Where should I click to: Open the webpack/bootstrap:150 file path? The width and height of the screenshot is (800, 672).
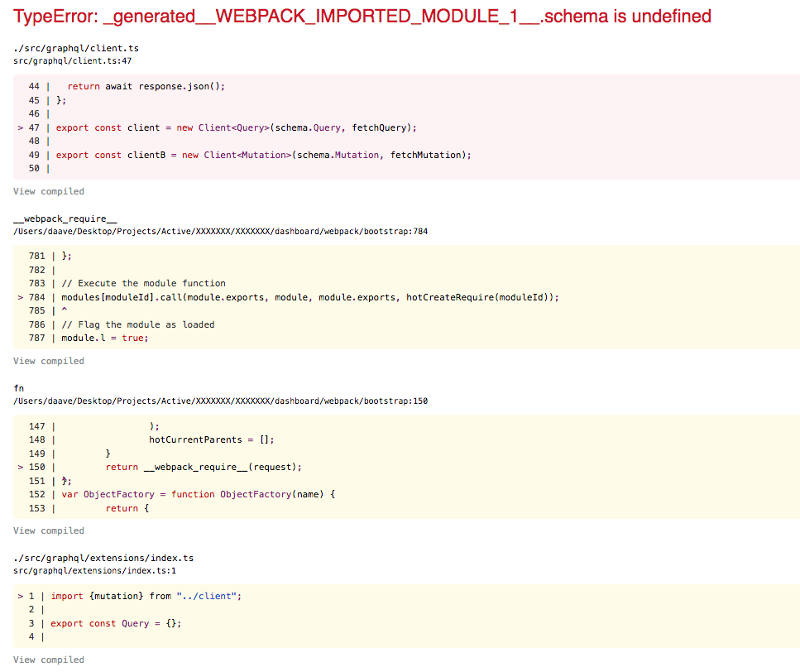[220, 401]
